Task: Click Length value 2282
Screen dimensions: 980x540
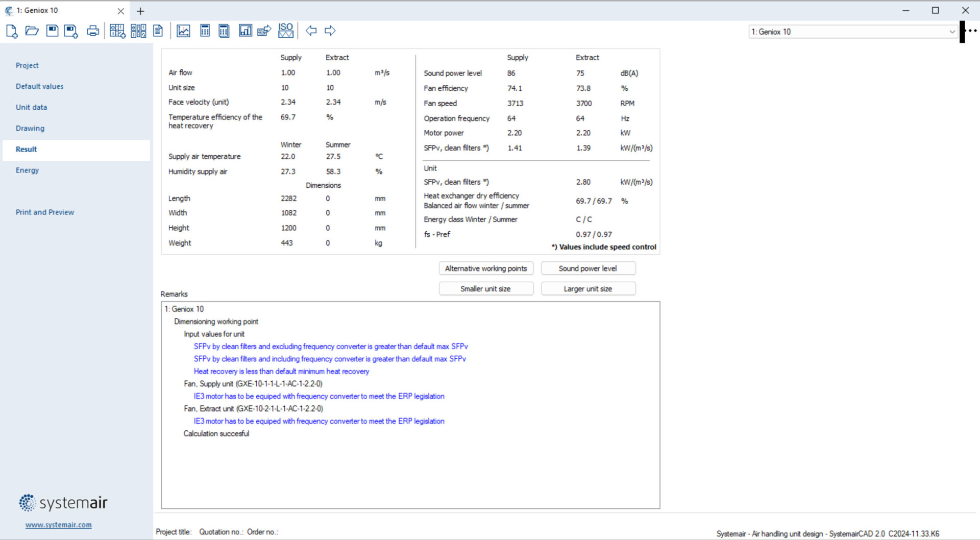Action: (x=288, y=199)
